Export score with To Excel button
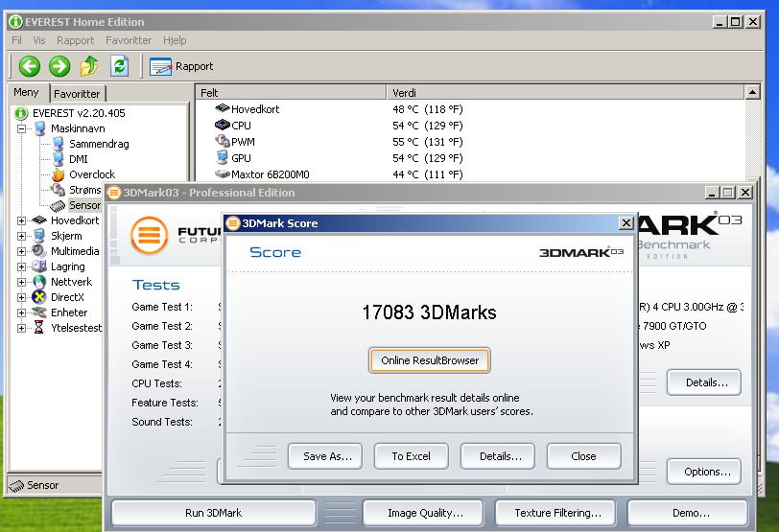This screenshot has height=532, width=779. coord(412,456)
